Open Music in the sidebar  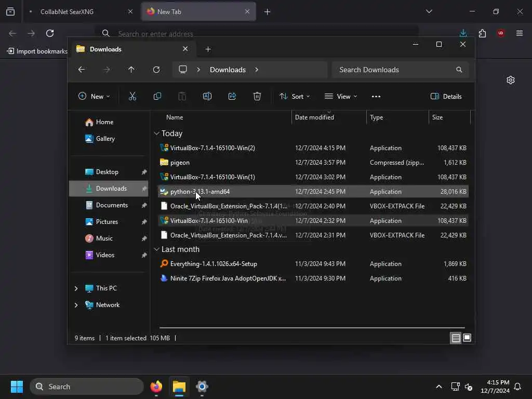point(104,238)
